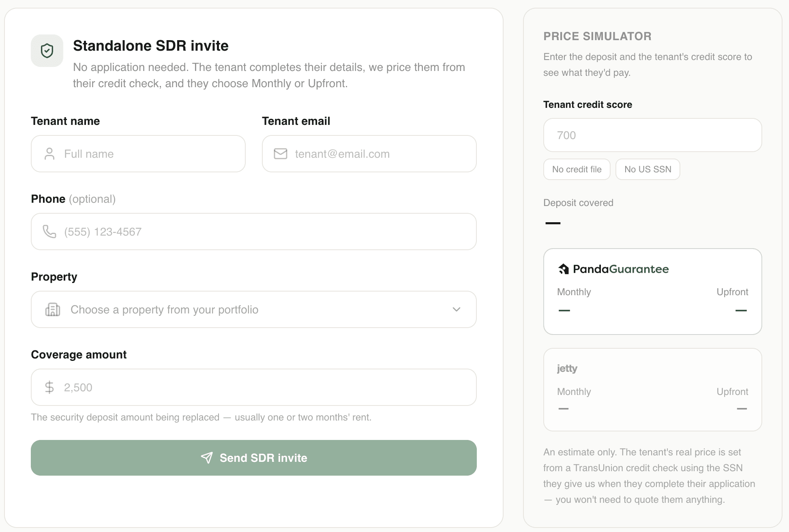Click the shield checkmark icon beside Standalone SDR invite
This screenshot has width=789, height=532.
coord(47,51)
